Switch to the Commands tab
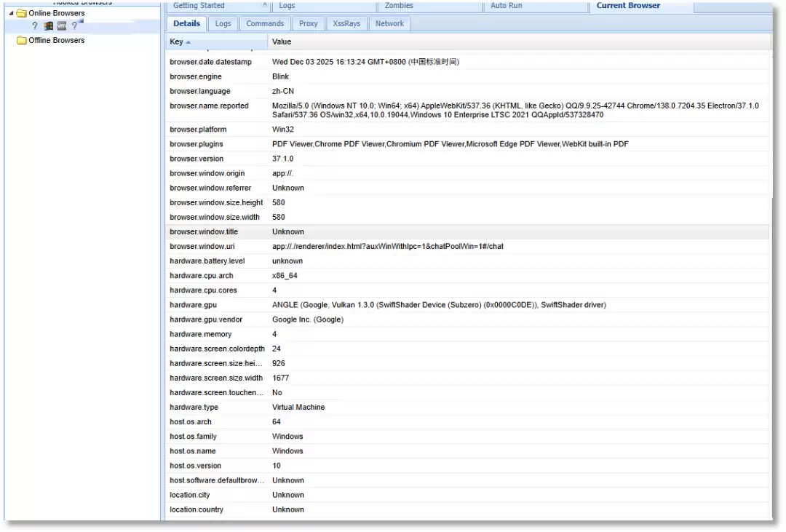The image size is (786, 532). (265, 24)
